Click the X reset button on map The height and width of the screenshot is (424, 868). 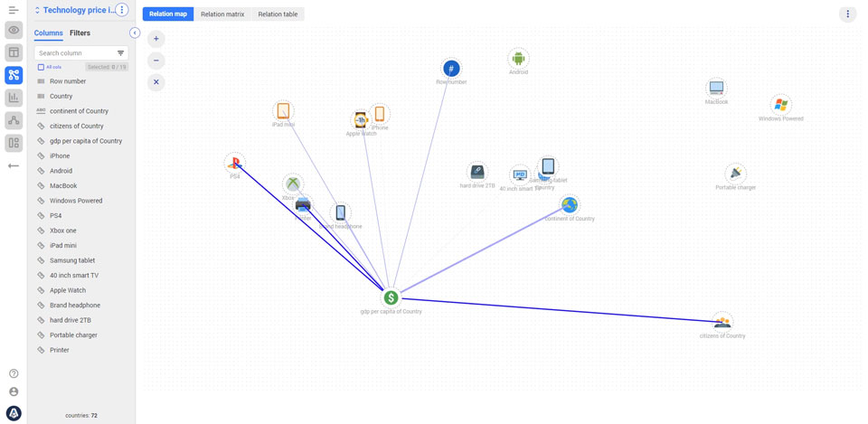156,82
